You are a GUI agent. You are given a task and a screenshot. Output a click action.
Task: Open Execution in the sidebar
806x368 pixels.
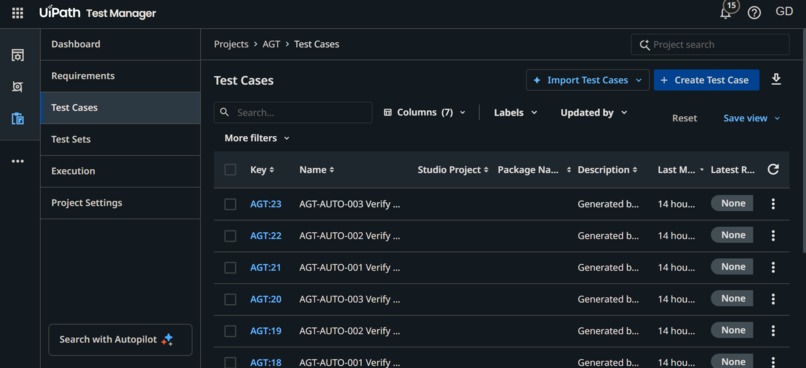(120, 171)
